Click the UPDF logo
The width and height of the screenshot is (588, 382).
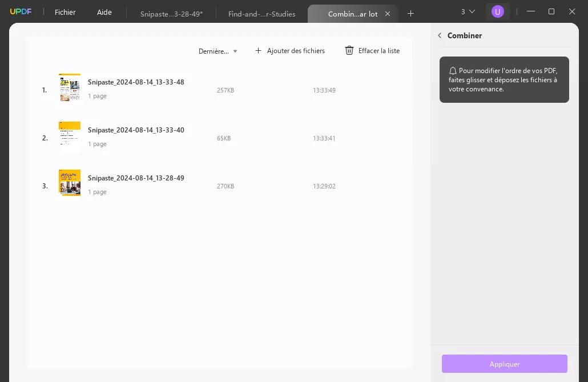click(21, 11)
